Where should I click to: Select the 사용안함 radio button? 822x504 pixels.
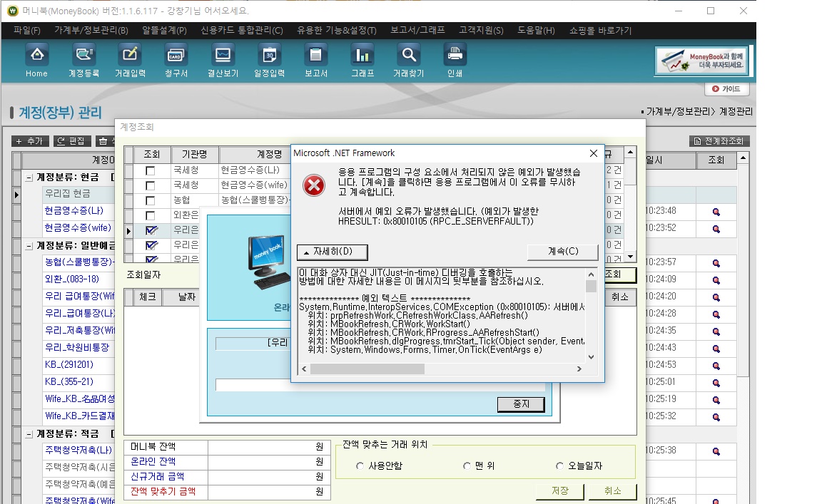[x=360, y=466]
